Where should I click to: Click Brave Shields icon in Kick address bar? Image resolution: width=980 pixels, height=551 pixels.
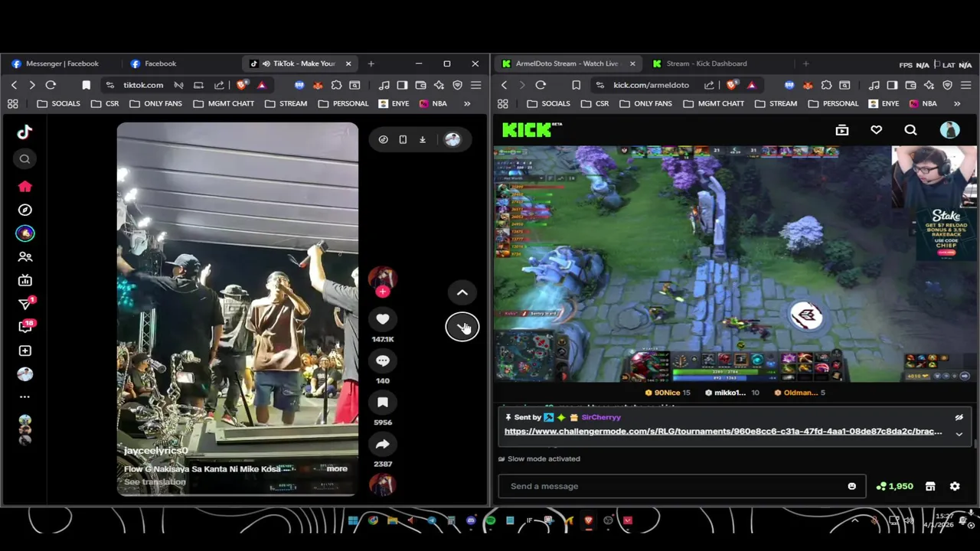pyautogui.click(x=733, y=85)
